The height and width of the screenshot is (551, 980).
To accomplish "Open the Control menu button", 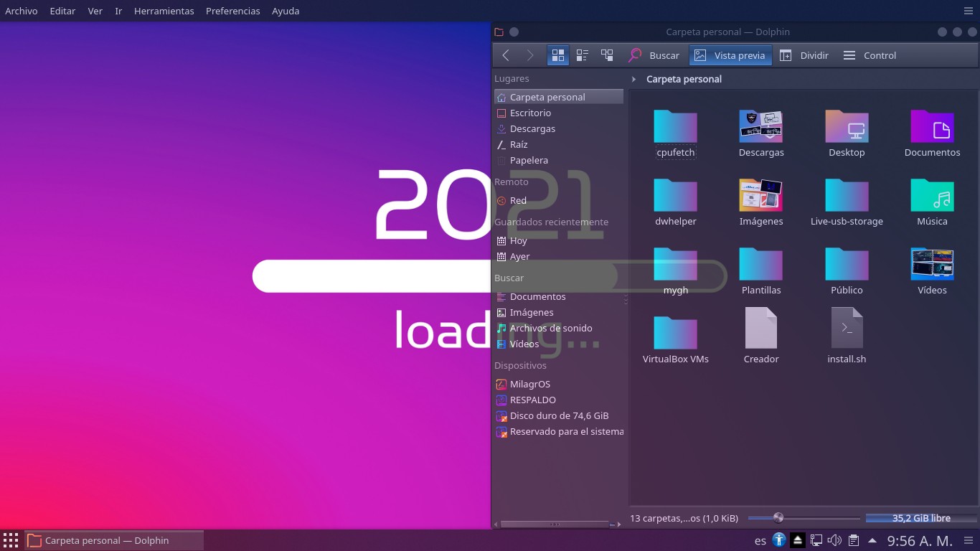I will click(870, 55).
